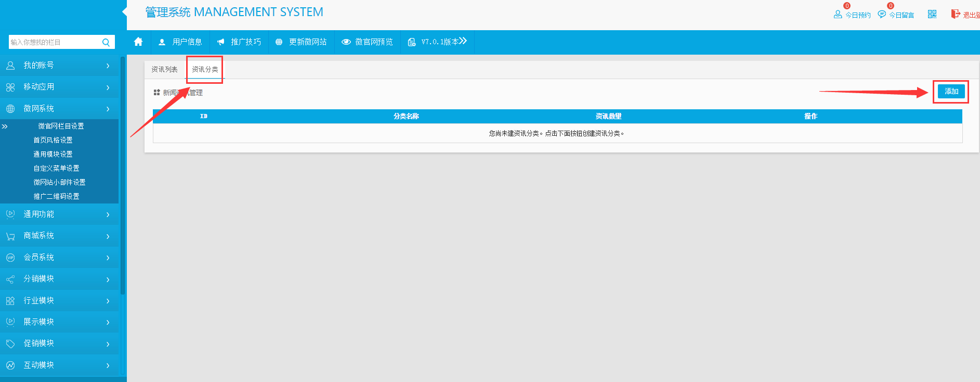Expand the 互动模块 chevron
The height and width of the screenshot is (382, 980).
[x=108, y=365]
